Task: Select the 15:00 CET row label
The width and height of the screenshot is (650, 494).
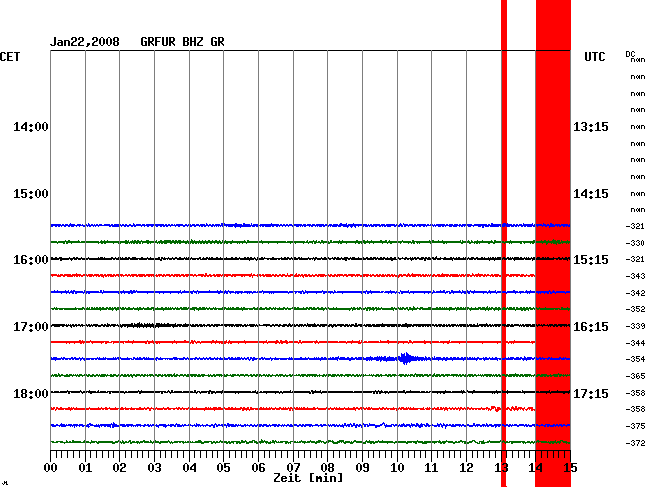Action: click(x=31, y=194)
